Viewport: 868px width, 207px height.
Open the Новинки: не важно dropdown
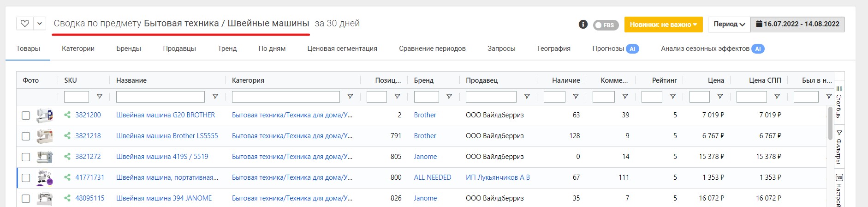click(x=663, y=24)
